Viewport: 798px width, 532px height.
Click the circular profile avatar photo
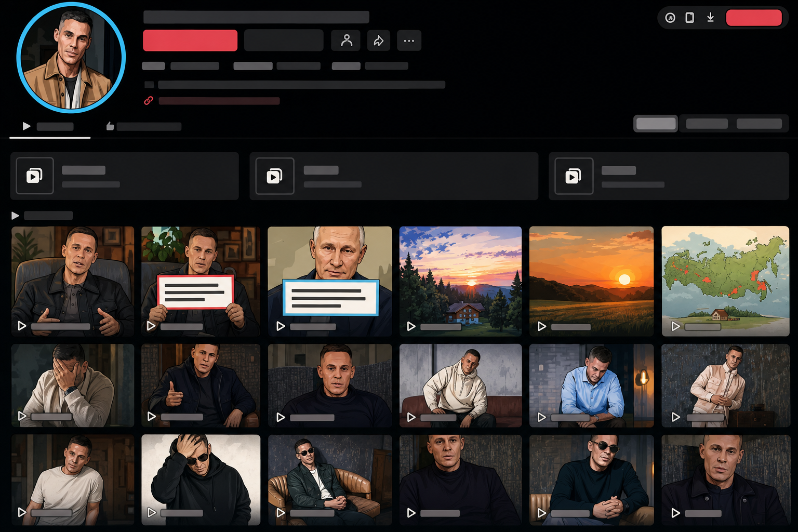71,58
